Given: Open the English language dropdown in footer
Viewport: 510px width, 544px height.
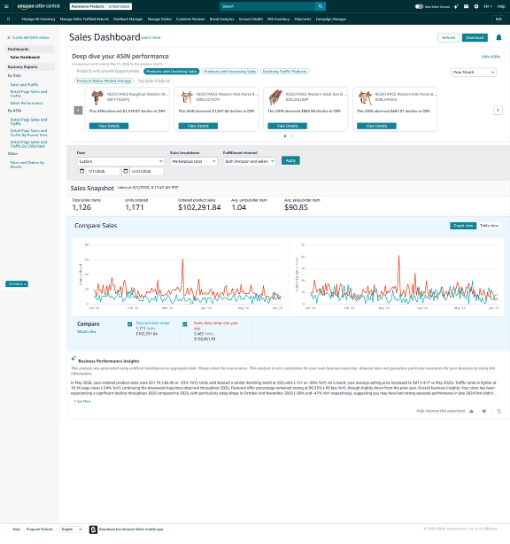Looking at the screenshot, I should click(71, 529).
